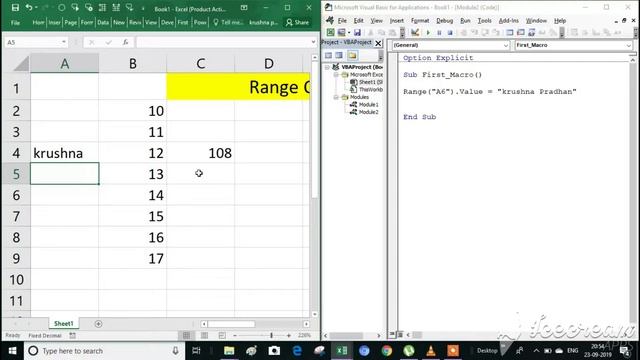Click the macro recording status icon
Image resolution: width=640 pixels, height=360 pixels.
(x=72, y=336)
